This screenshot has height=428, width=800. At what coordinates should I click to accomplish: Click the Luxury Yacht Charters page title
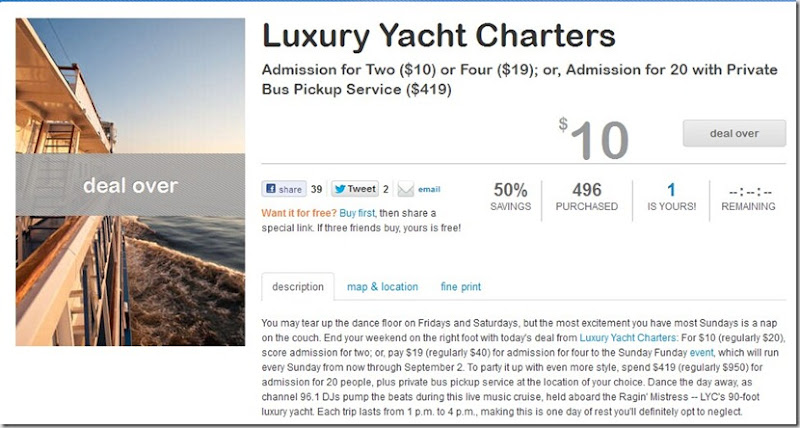(438, 38)
